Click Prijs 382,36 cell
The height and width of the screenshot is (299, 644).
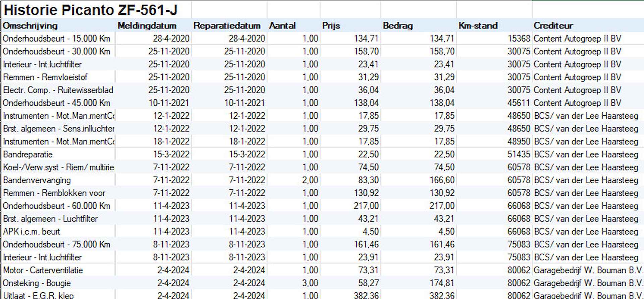(x=351, y=295)
